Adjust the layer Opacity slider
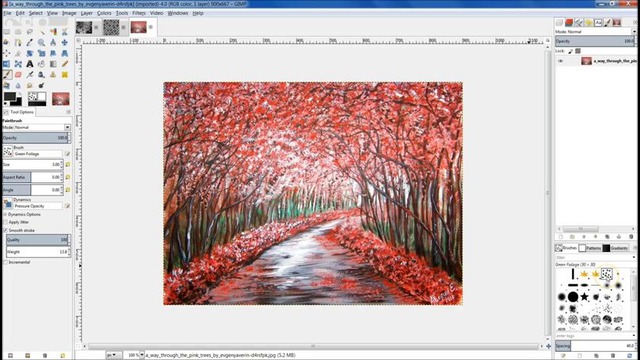The image size is (640, 360). (x=595, y=41)
